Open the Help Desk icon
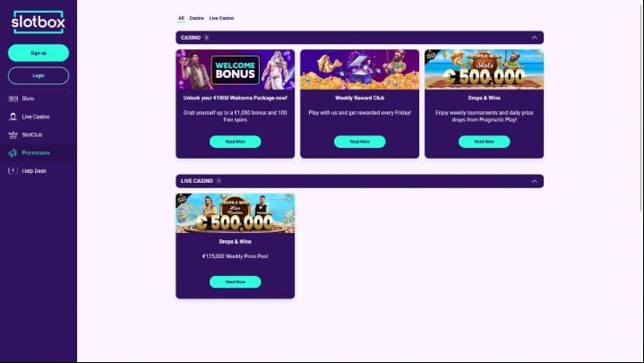644x363 pixels. 13,171
